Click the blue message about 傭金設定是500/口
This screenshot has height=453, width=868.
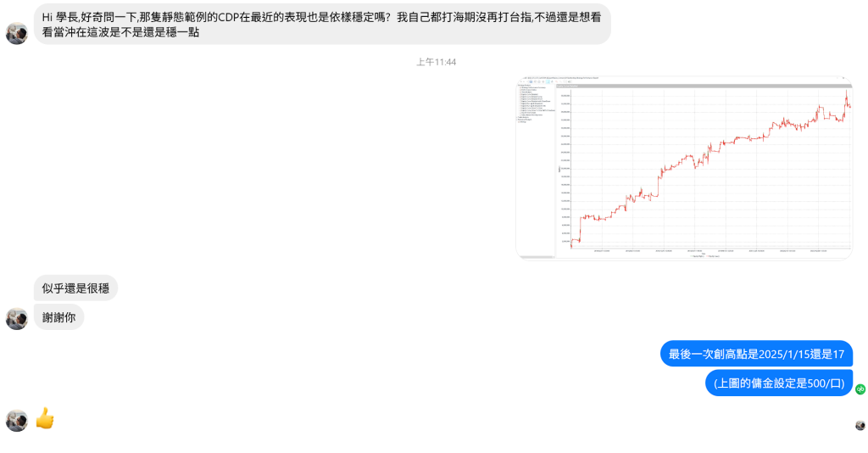click(x=779, y=383)
